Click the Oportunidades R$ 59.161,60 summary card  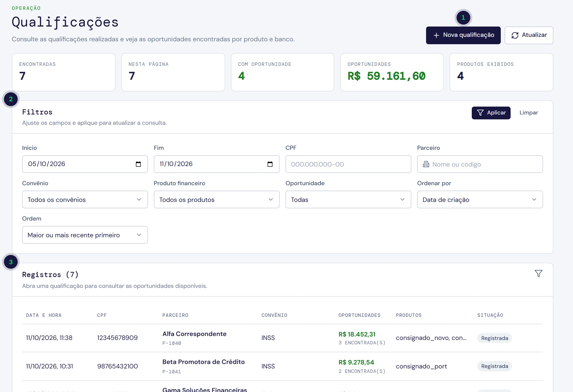click(391, 72)
